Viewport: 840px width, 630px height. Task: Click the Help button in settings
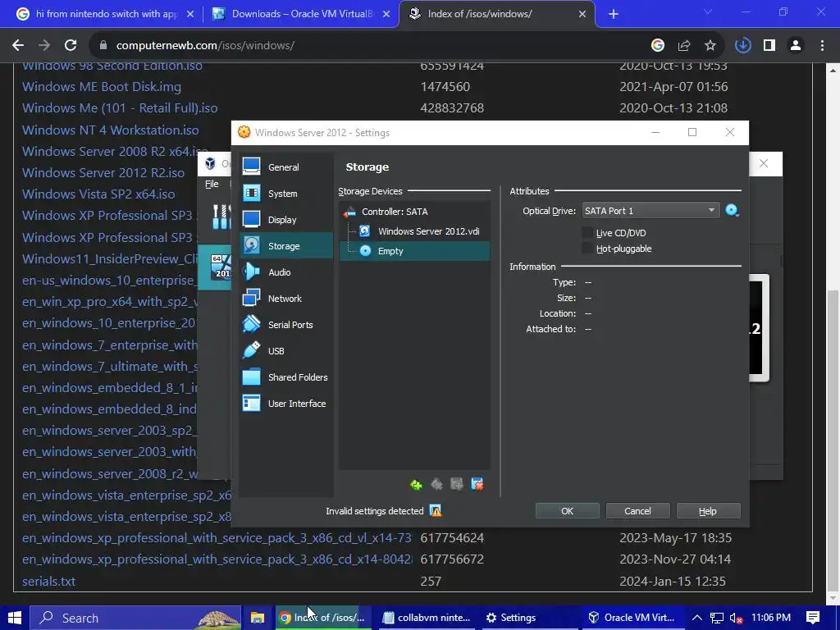(x=708, y=511)
